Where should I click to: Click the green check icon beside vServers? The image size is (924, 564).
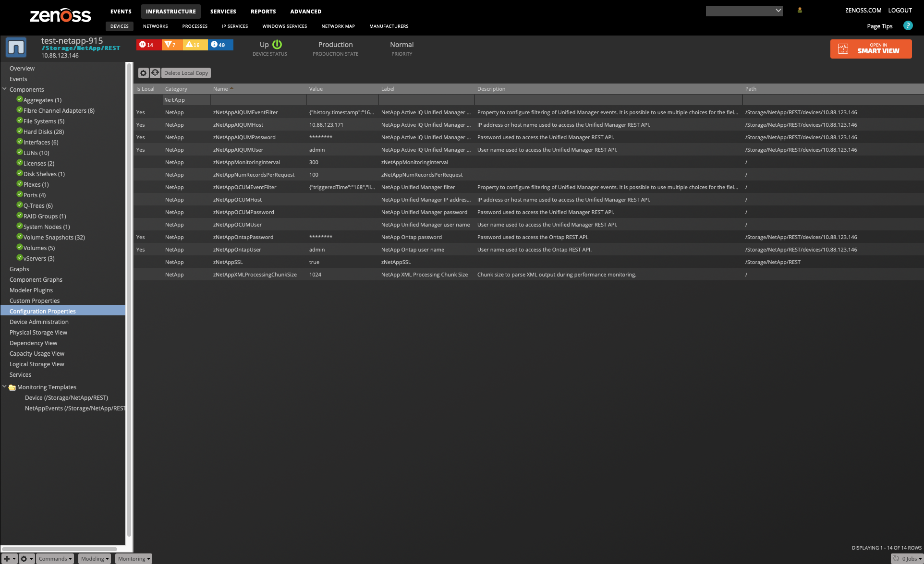[20, 258]
